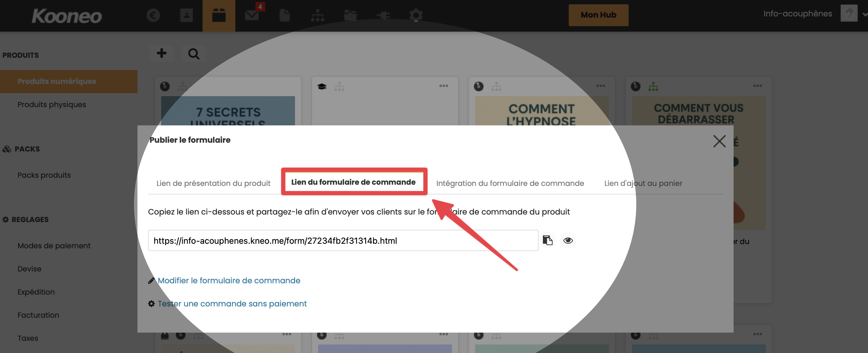
Task: Open the mail icon with badge 4
Action: pos(252,15)
